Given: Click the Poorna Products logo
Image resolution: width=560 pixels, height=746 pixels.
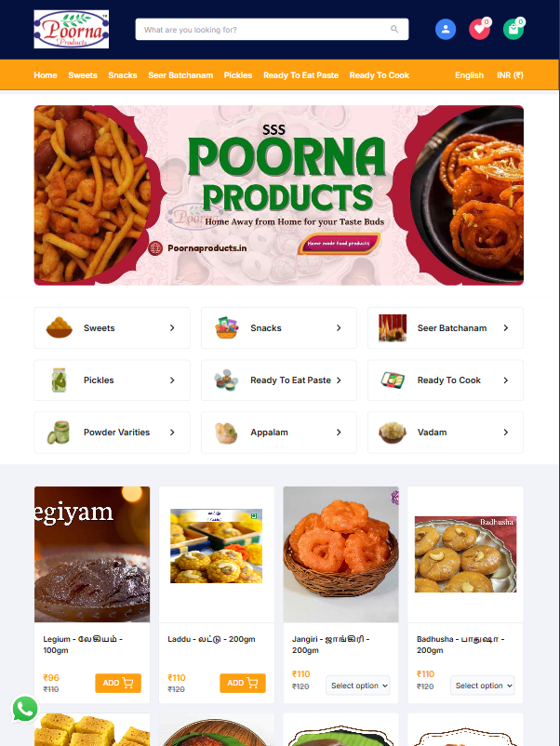Looking at the screenshot, I should point(72,30).
